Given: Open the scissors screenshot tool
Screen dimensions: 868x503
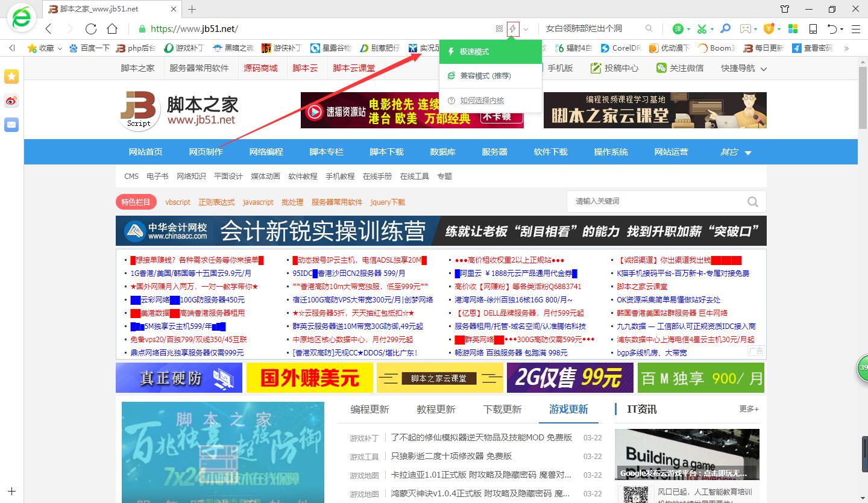Looking at the screenshot, I should coord(702,28).
